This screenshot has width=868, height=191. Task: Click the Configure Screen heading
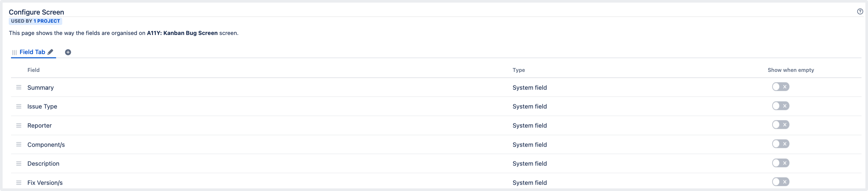(36, 12)
